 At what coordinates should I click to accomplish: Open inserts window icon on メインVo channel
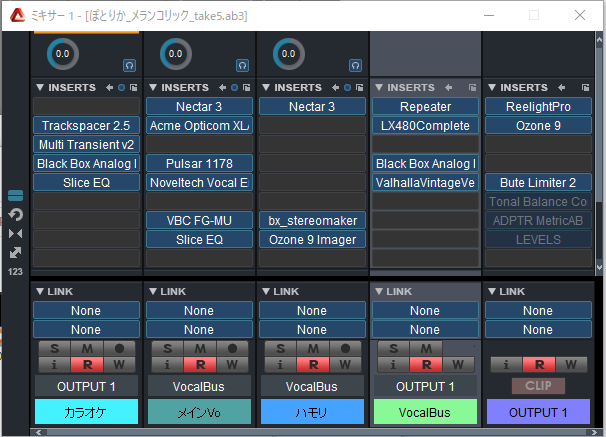246,88
